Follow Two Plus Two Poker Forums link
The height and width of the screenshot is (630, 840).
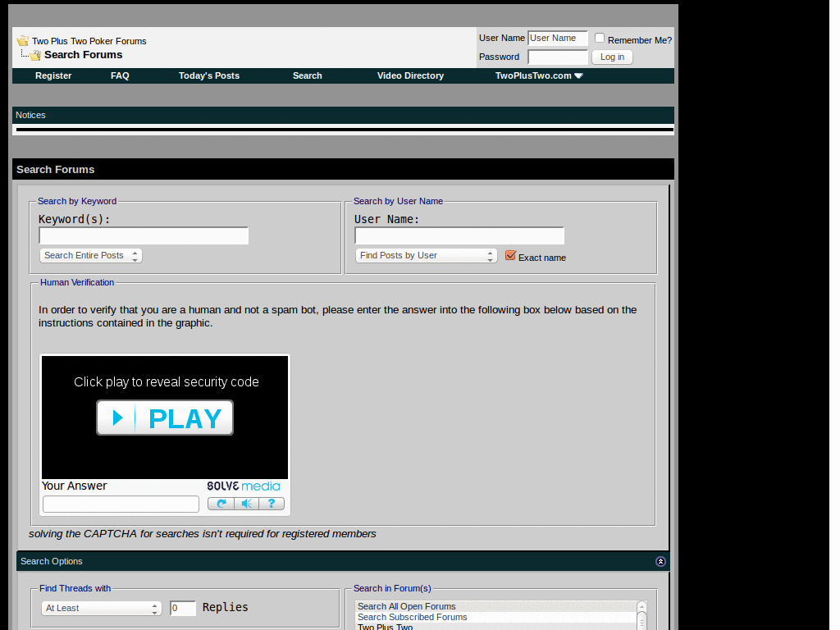89,41
